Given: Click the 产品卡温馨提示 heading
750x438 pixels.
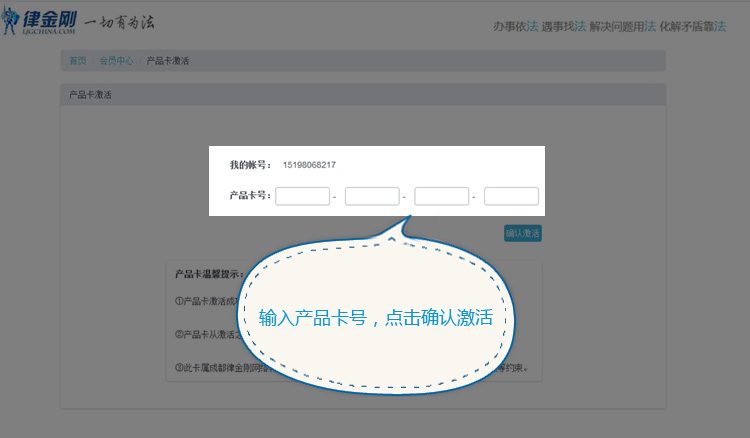Looking at the screenshot, I should pos(210,272).
